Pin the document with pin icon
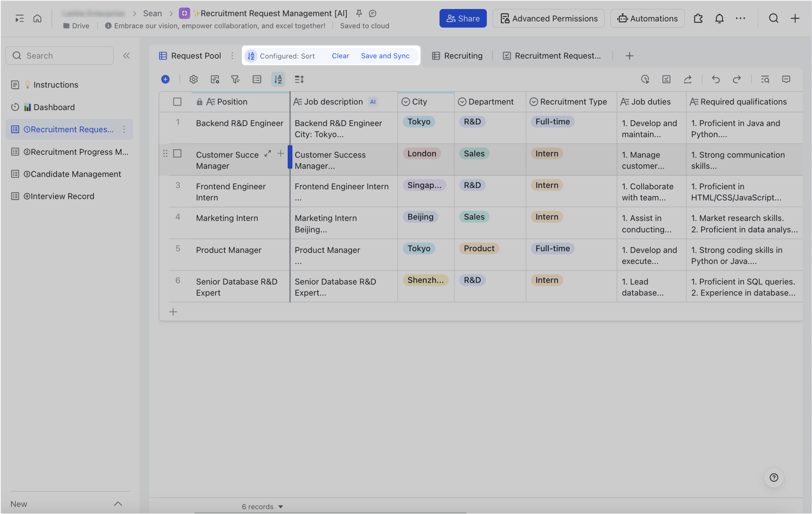 point(359,13)
